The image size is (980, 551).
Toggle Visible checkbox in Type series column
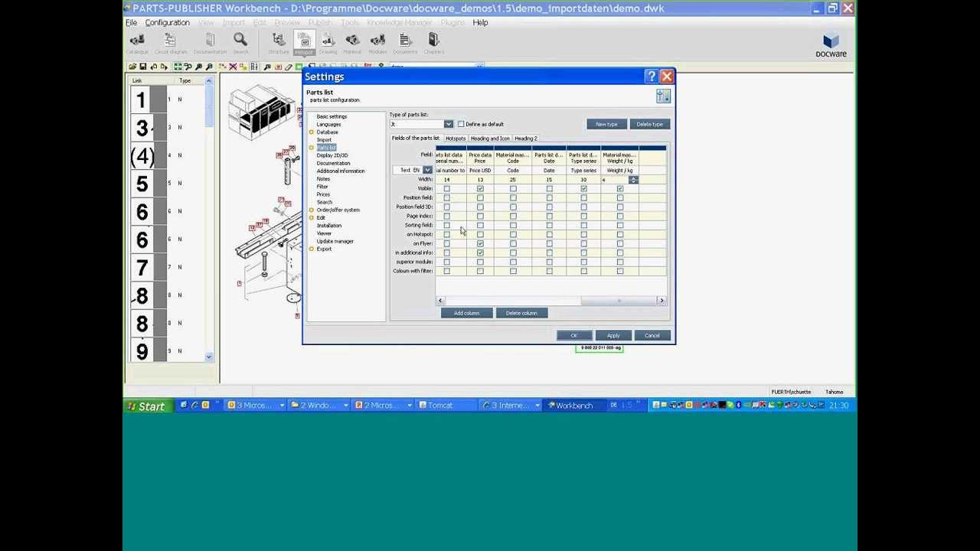(x=583, y=188)
